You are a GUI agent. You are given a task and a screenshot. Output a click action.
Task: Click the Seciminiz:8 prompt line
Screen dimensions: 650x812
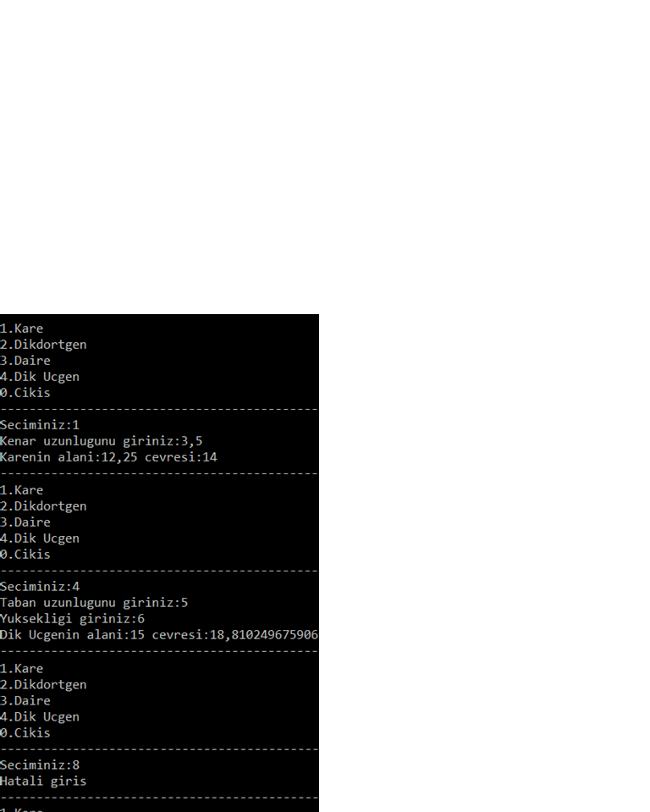40,765
